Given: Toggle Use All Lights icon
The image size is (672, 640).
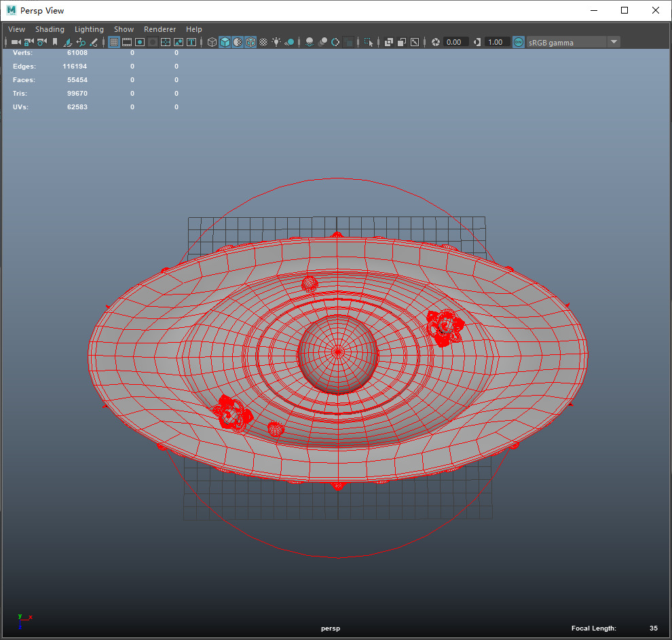Looking at the screenshot, I should pos(276,42).
